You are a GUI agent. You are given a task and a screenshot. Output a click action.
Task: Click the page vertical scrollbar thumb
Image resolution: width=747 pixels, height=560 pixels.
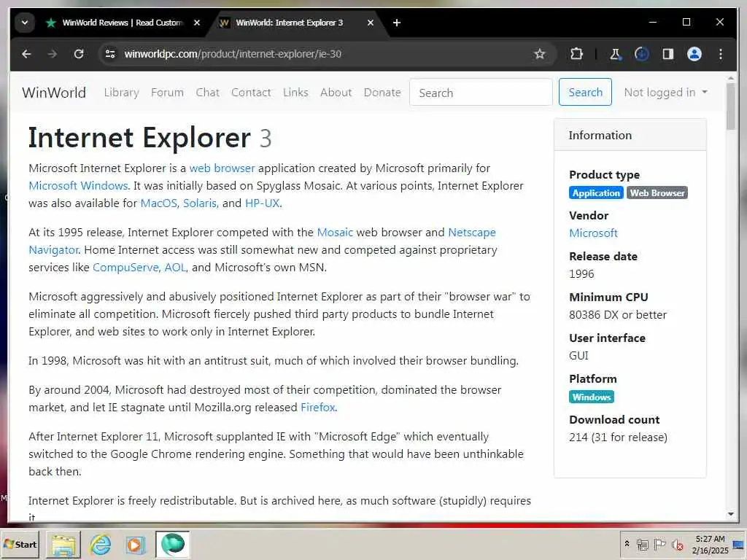point(731,106)
